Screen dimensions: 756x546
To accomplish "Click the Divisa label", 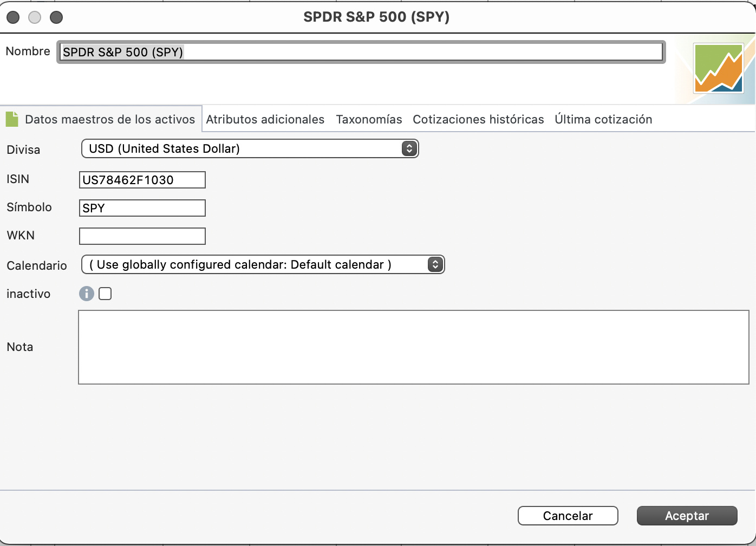I will 23,149.
